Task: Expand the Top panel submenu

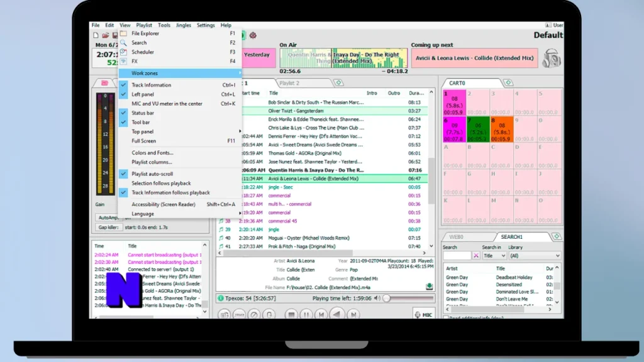Action: (x=180, y=132)
